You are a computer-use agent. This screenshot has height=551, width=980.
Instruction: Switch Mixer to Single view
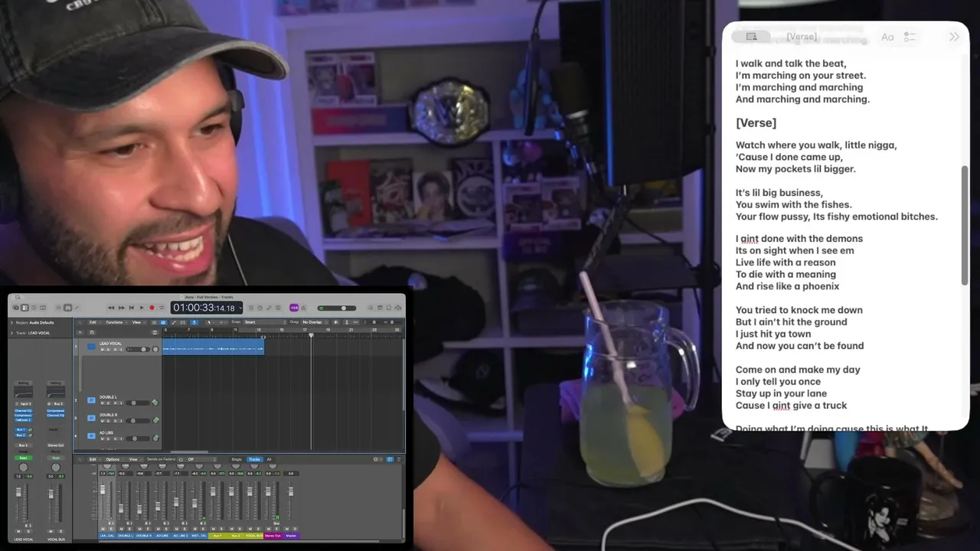click(237, 459)
